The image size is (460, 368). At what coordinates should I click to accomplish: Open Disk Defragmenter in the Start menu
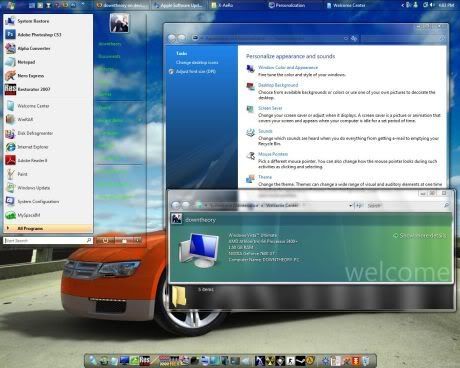pos(48,133)
